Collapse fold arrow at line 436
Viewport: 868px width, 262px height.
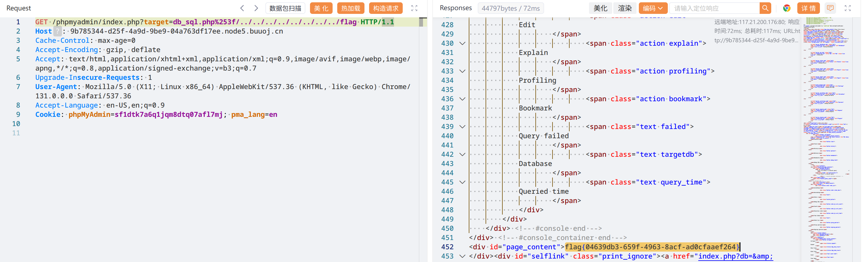coord(462,99)
